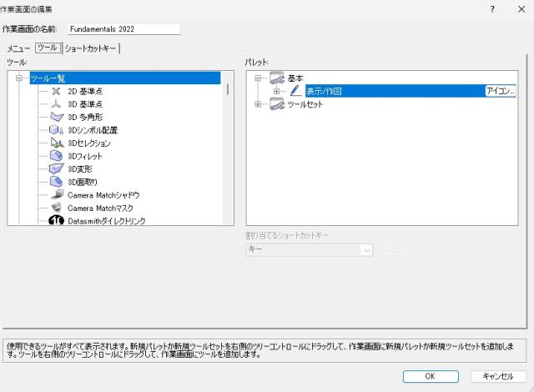Select the 3D 基準点 tool icon

pyautogui.click(x=56, y=104)
